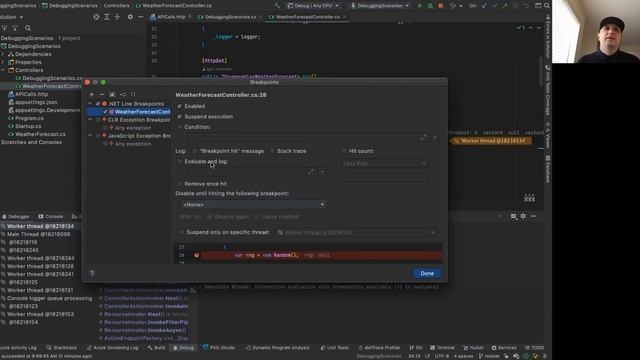Open the dotTrace Profiler tool window

tap(379, 348)
